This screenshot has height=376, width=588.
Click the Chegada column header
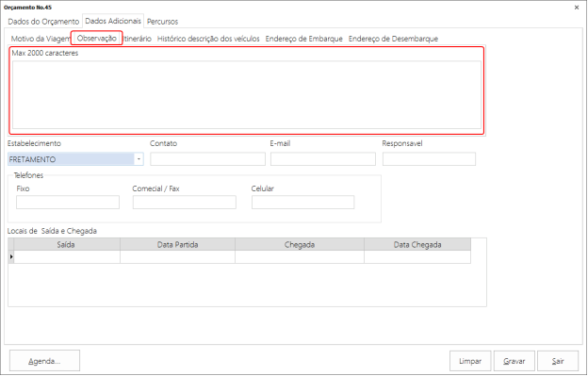click(300, 244)
